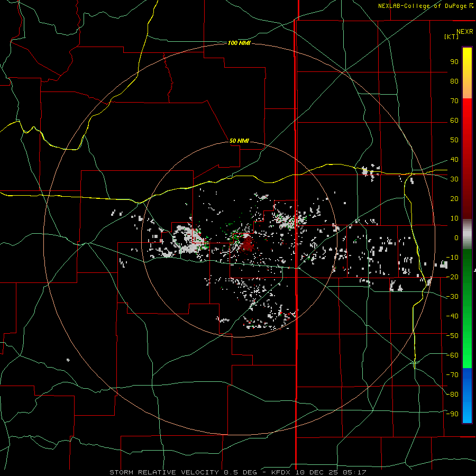The width and height of the screenshot is (476, 476).
Task: Click the NEXR label above the scale
Action: 464,31
